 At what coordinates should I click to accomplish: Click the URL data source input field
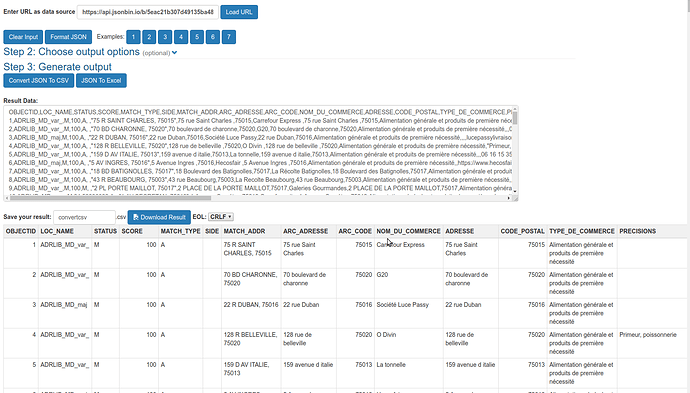(147, 12)
